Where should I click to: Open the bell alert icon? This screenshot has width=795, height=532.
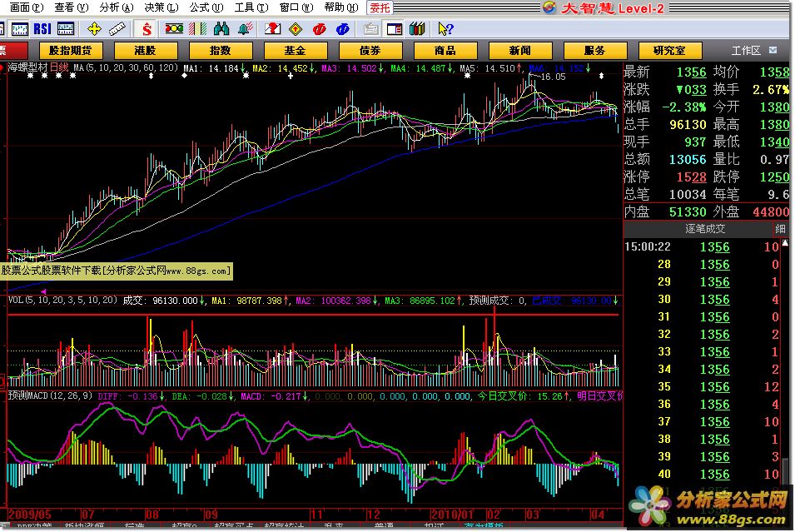[244, 28]
